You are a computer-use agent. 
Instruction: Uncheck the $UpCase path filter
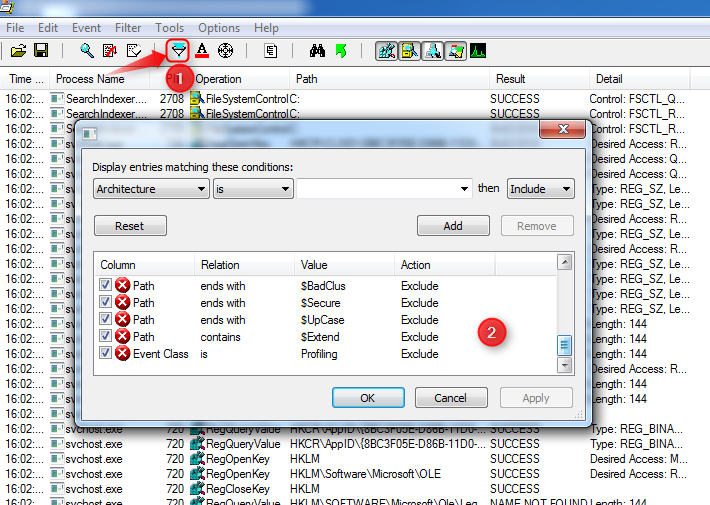click(x=105, y=318)
